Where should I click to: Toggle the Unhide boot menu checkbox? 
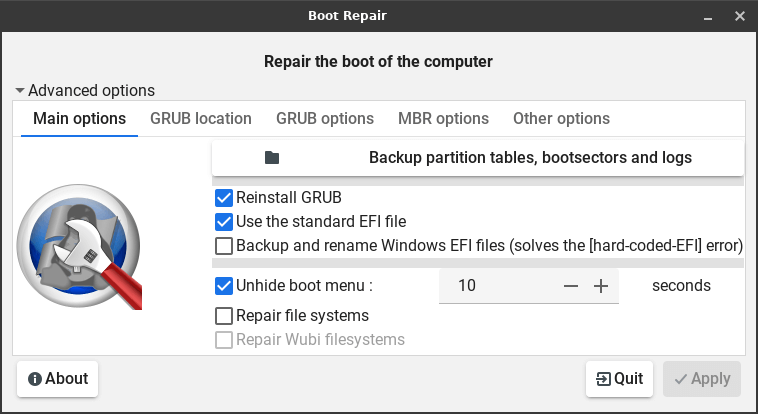click(224, 286)
